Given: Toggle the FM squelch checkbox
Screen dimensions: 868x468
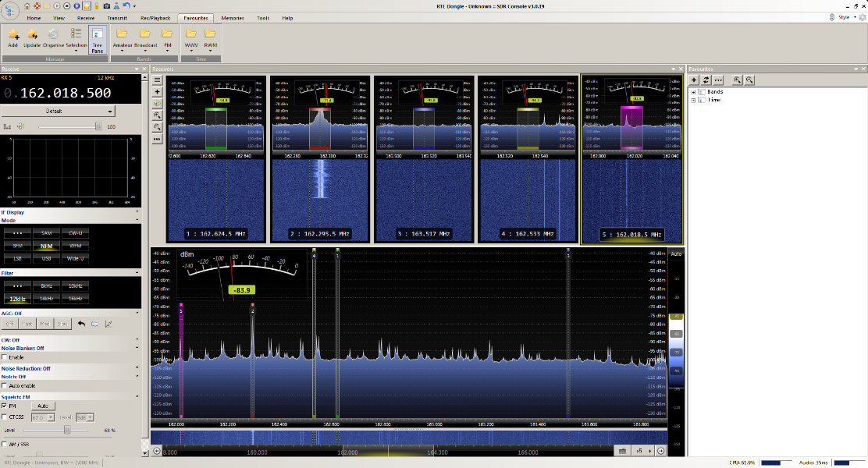Looking at the screenshot, I should pos(5,406).
